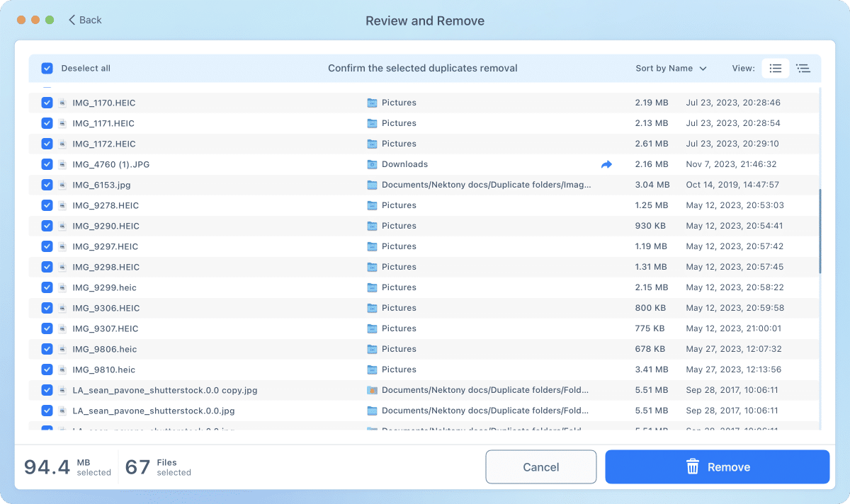850x504 pixels.
Task: Select file name LA_sean_pavone_shutterstock.0.0.jpg
Action: point(154,411)
